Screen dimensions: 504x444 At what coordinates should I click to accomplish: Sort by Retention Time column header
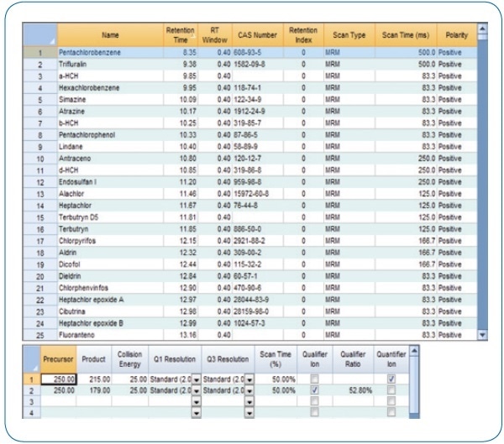pyautogui.click(x=181, y=36)
